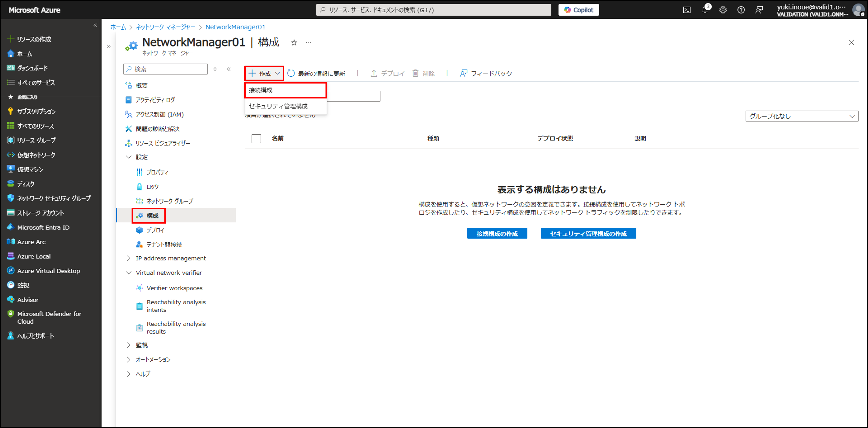Focus the global resource search box
Image resolution: width=868 pixels, height=428 pixels.
(x=434, y=10)
